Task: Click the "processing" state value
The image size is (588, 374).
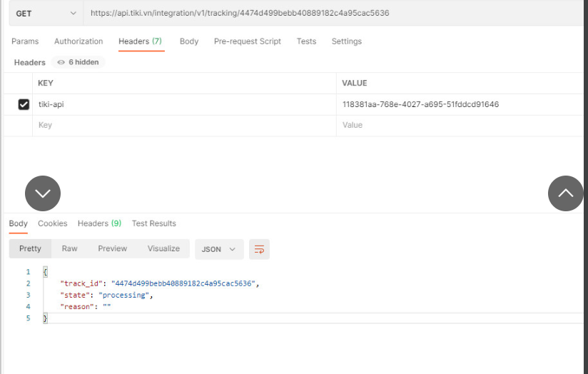Action: 123,295
